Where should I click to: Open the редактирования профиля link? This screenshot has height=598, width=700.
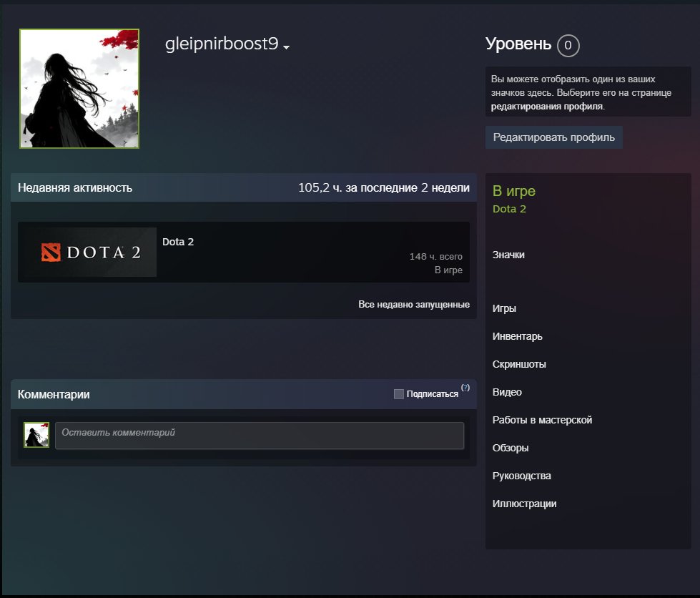point(547,107)
